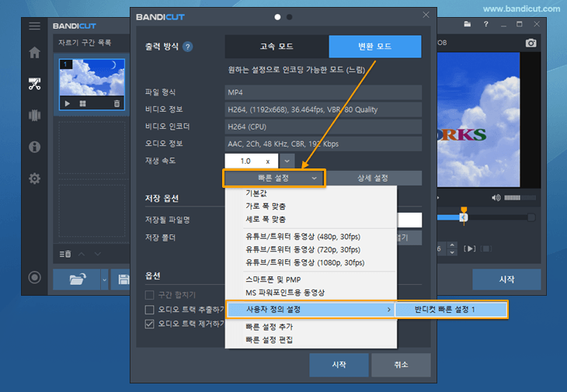Save project with the floppy disk icon
Screen dimensions: 567x392
pos(123,279)
